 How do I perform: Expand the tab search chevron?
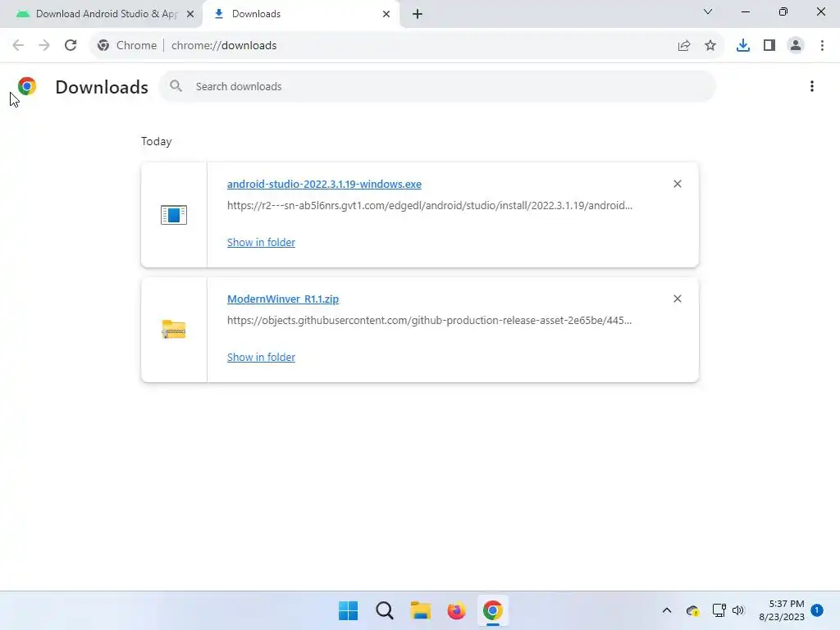click(x=708, y=11)
